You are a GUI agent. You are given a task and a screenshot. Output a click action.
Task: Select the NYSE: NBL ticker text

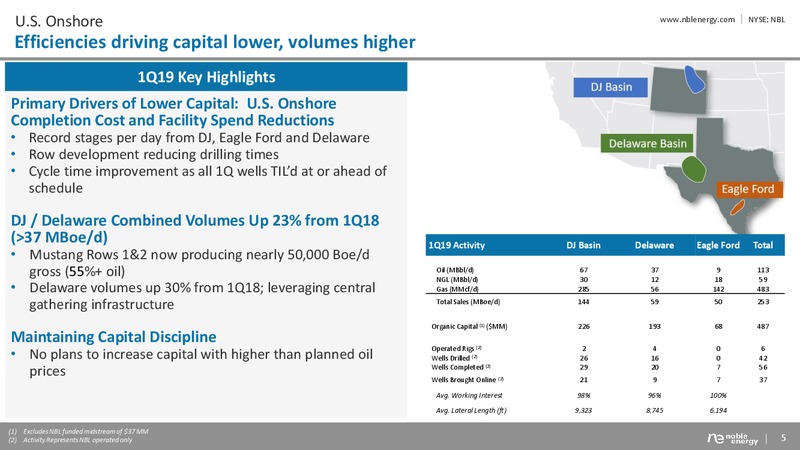(766, 19)
